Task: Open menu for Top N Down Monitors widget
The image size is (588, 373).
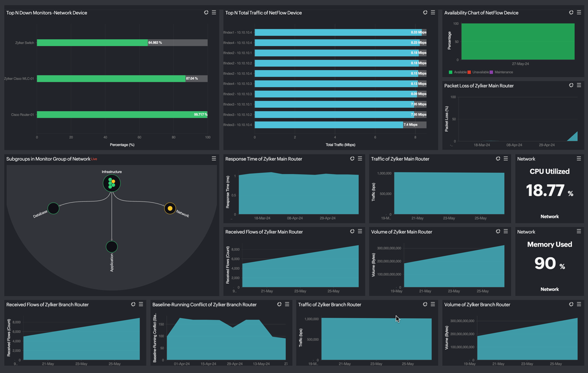Action: click(x=214, y=13)
